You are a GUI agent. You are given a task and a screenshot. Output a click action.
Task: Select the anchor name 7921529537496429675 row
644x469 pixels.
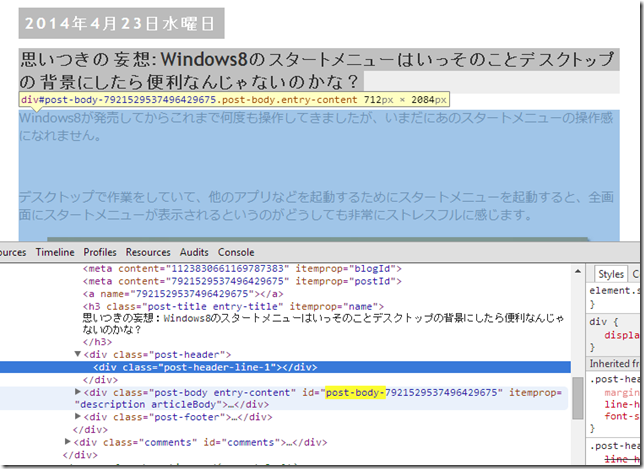coord(183,294)
